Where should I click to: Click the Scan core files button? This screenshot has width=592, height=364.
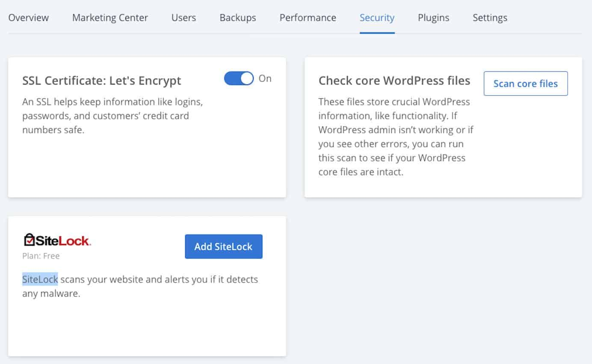point(526,83)
